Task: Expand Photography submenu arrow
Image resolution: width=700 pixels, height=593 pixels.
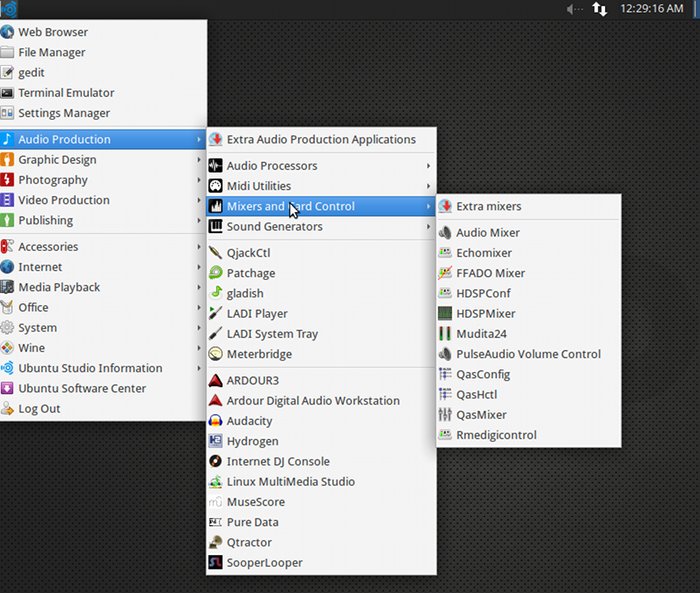Action: click(199, 180)
